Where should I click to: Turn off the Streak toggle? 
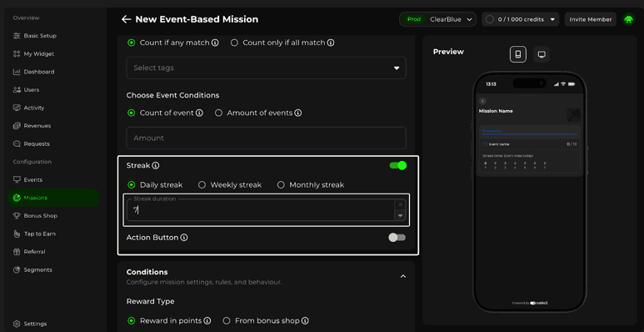pyautogui.click(x=397, y=166)
